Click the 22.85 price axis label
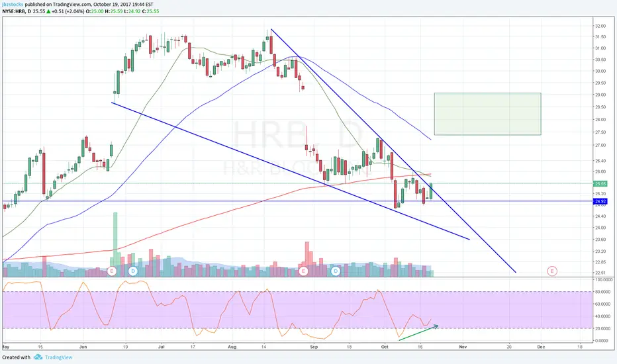617x364 pixels. [600, 262]
